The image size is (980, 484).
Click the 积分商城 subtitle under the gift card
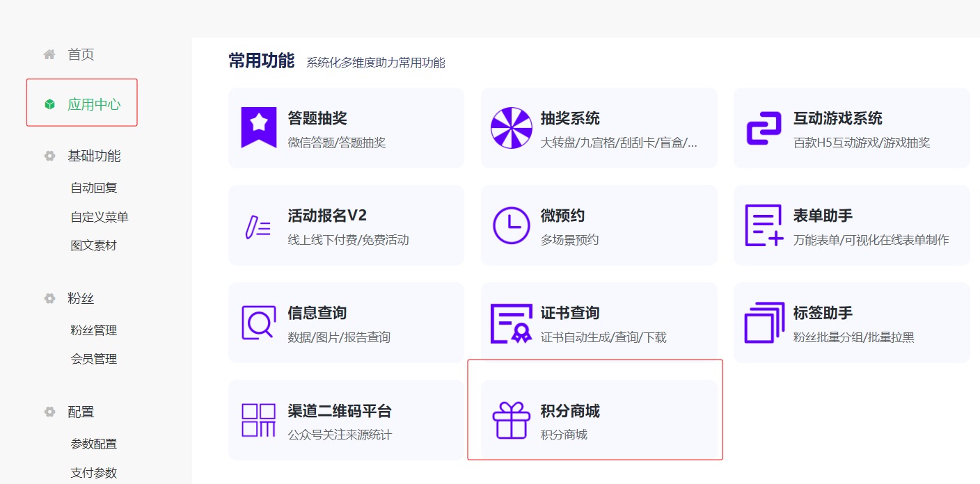pyautogui.click(x=564, y=435)
